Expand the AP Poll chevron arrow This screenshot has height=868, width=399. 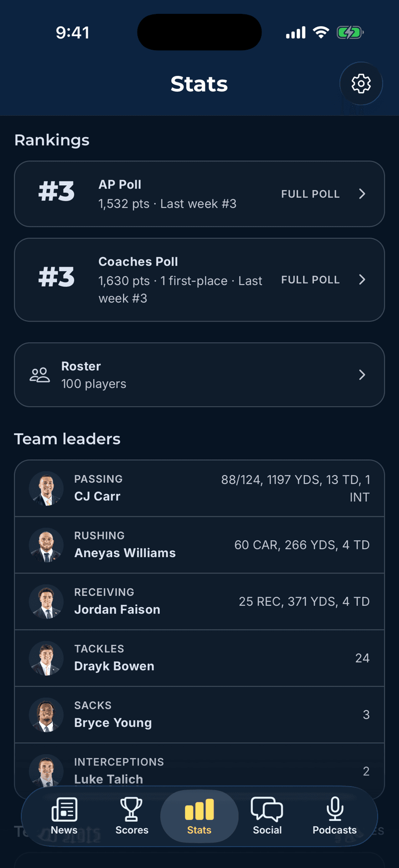362,194
